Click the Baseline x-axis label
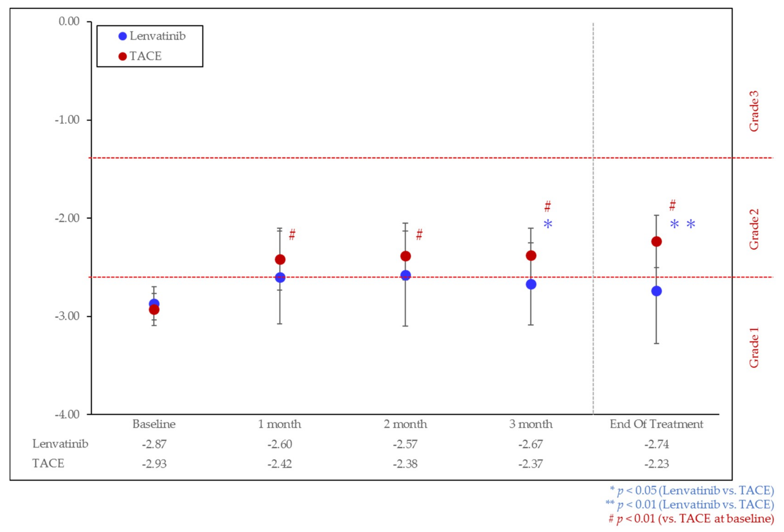 coord(154,424)
